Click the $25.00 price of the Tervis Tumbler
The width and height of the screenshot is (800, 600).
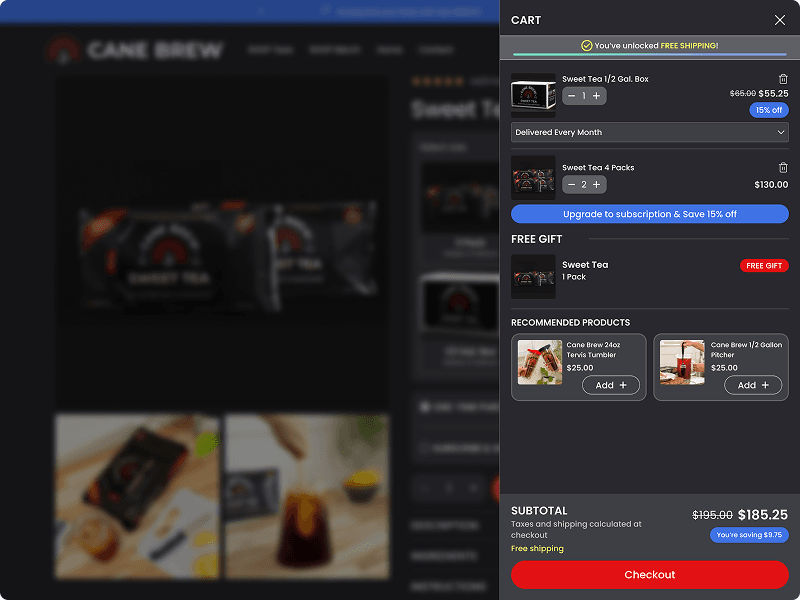580,368
